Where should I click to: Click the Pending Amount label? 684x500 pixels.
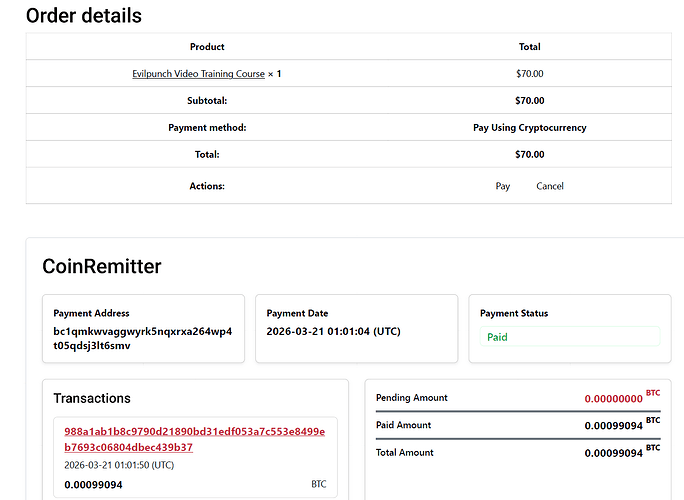[412, 398]
